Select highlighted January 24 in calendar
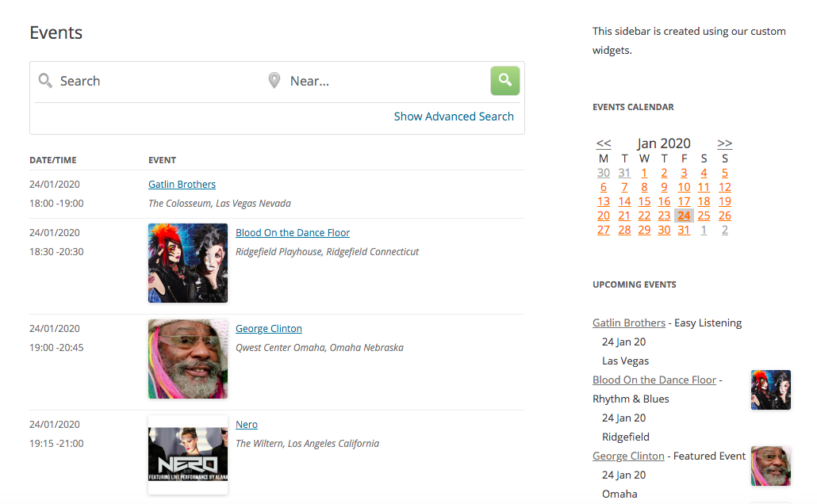Image resolution: width=817 pixels, height=504 pixels. (x=684, y=216)
